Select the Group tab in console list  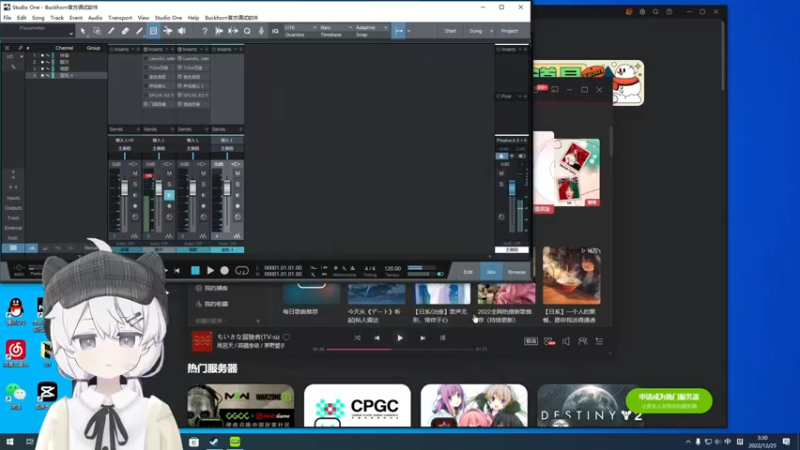(93, 48)
